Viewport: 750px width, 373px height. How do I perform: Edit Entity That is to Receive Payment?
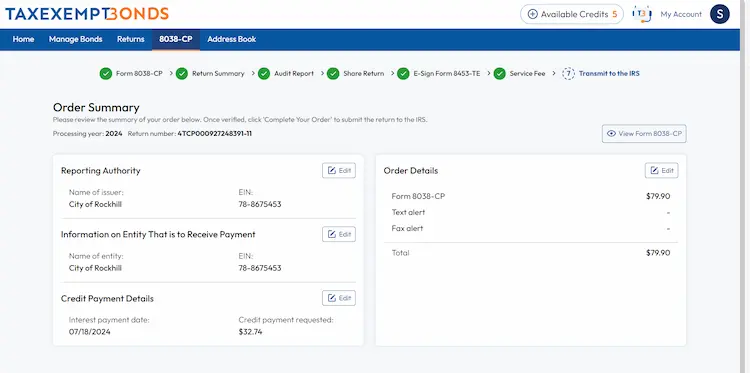click(x=339, y=234)
